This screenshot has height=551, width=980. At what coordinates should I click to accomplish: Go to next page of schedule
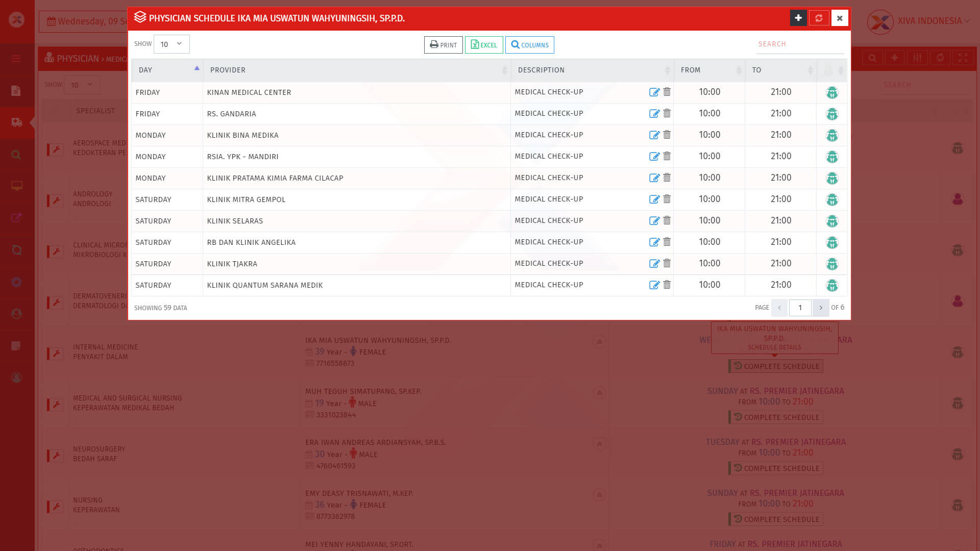821,308
